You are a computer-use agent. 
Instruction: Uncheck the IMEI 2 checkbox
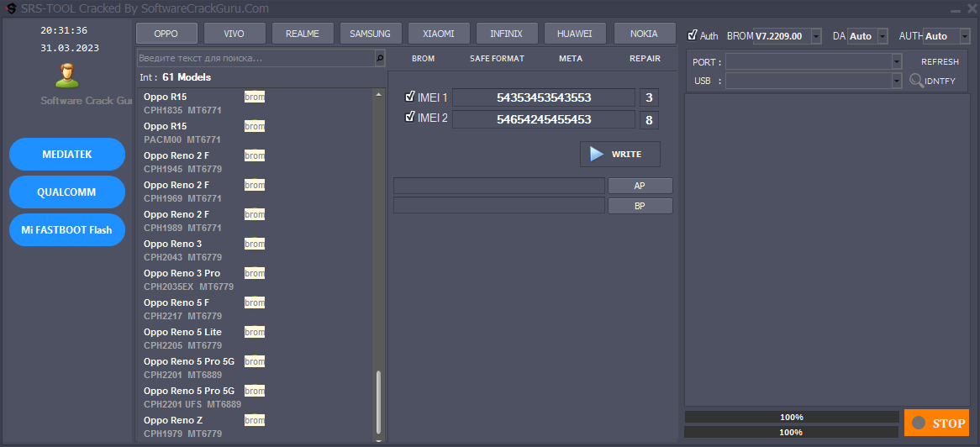point(410,116)
